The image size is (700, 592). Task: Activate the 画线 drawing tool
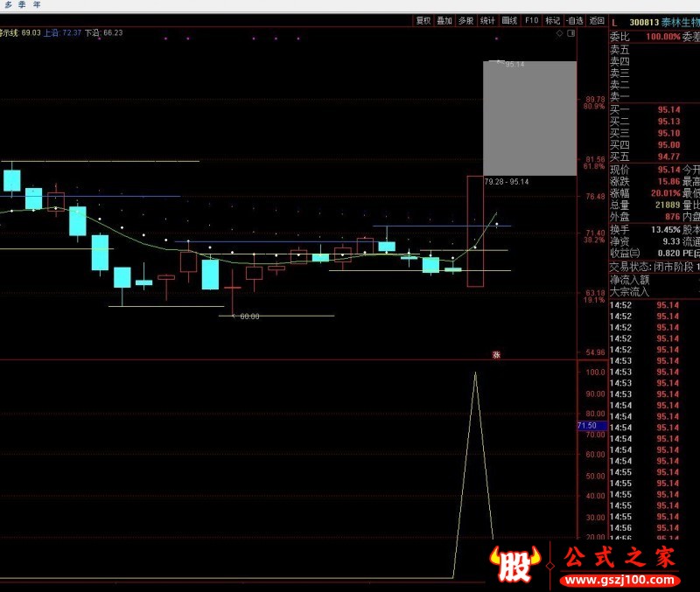point(509,20)
